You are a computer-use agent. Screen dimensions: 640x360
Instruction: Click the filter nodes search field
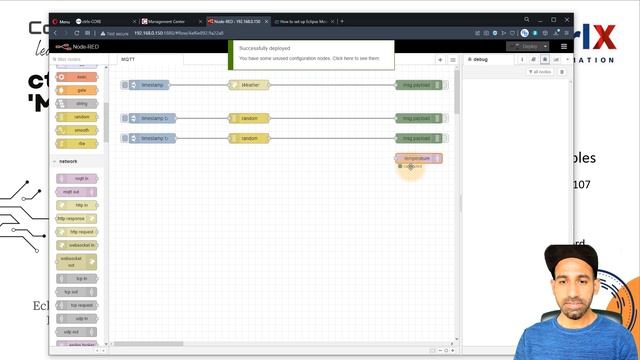point(78,60)
